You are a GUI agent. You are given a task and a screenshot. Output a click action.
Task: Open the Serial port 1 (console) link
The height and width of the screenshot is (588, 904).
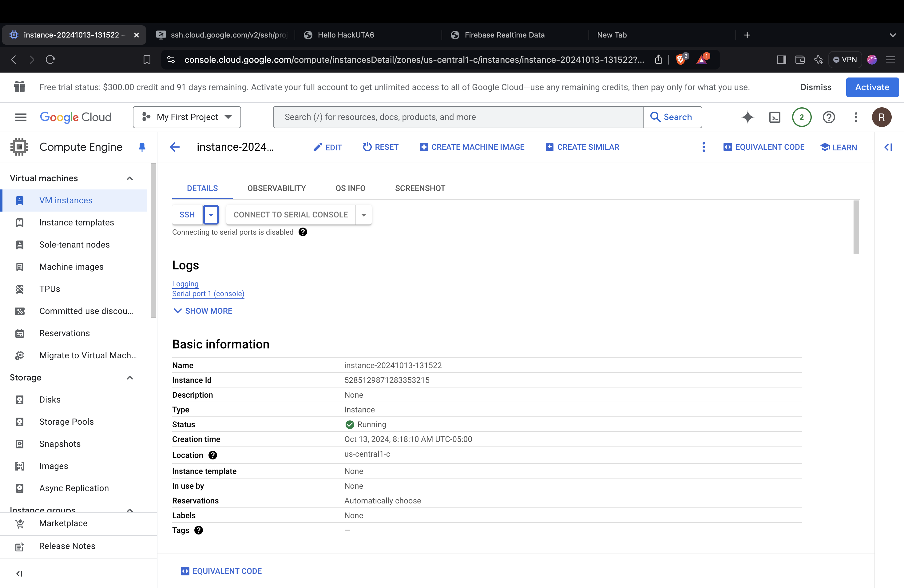tap(208, 294)
